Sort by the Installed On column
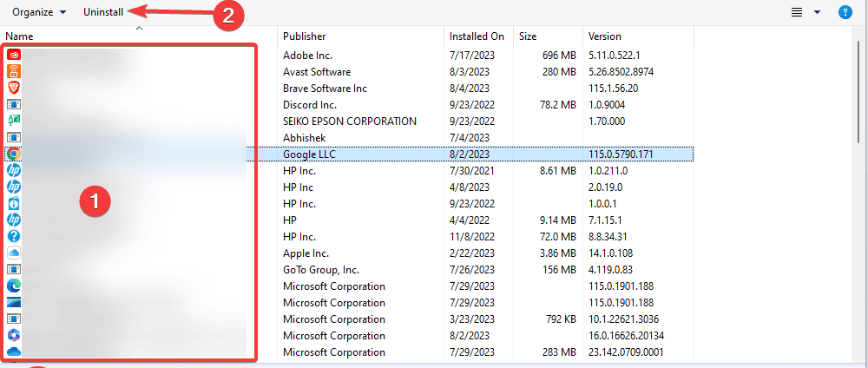 [477, 36]
